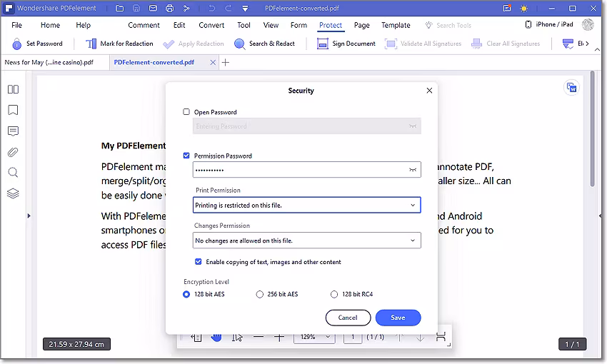Click the vertical scrollbar thumb

coord(592,128)
